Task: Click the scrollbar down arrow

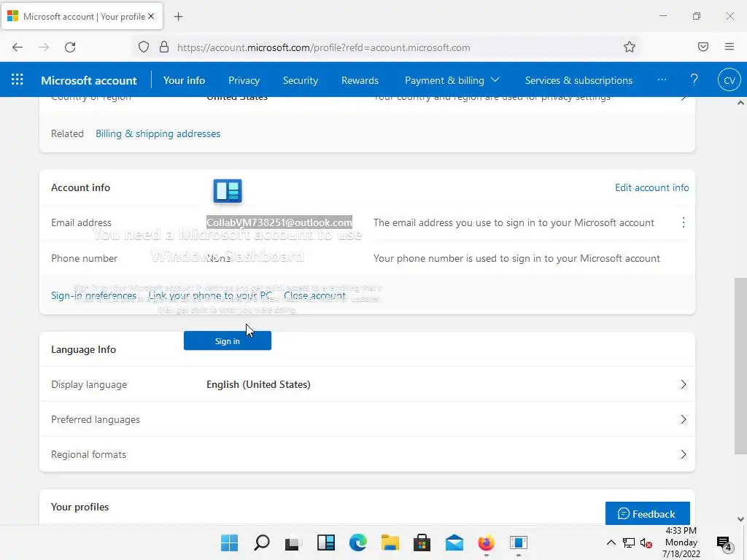Action: 740,519
